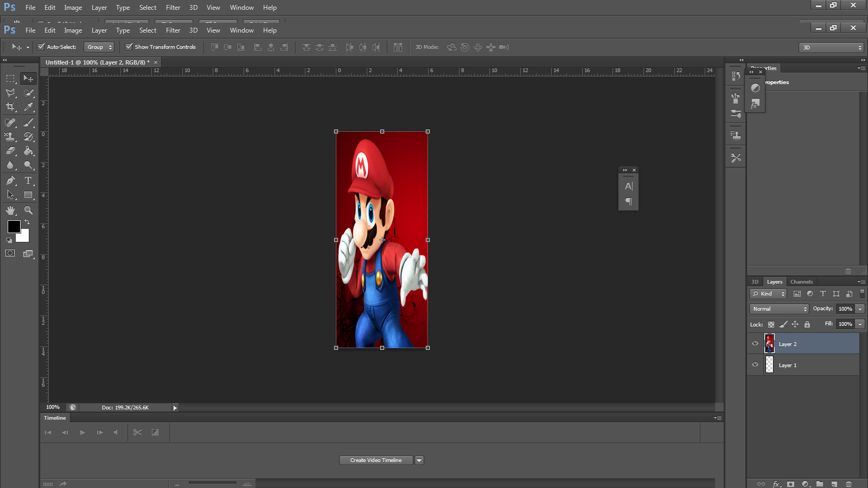This screenshot has width=868, height=488.
Task: Open the Fill slider dropdown arrow
Action: click(x=860, y=324)
